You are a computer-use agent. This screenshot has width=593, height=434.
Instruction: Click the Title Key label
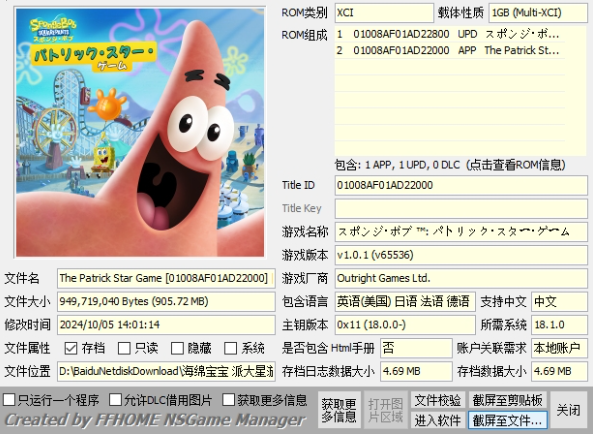(301, 208)
